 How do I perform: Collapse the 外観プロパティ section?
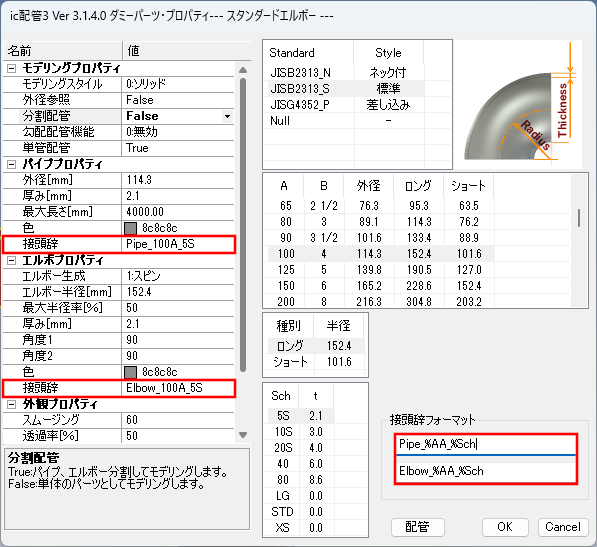click(12, 404)
